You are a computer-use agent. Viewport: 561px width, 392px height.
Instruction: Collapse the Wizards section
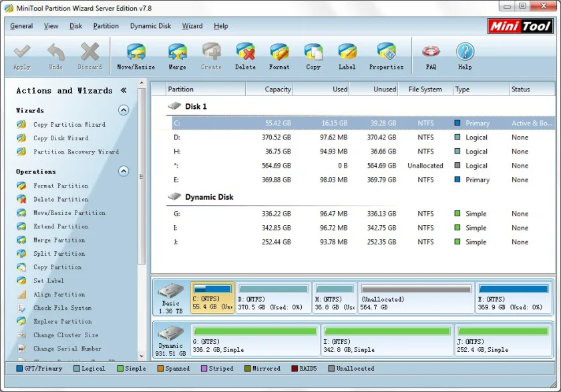click(x=124, y=110)
